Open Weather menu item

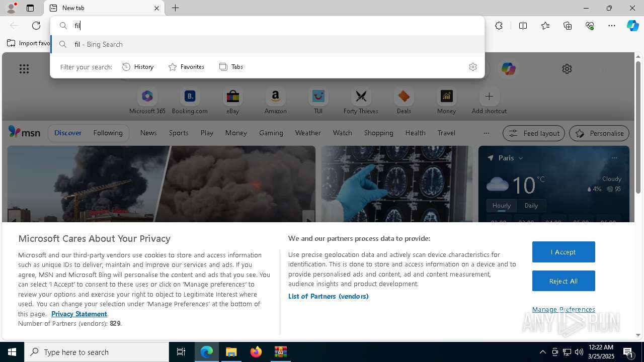[x=308, y=133]
